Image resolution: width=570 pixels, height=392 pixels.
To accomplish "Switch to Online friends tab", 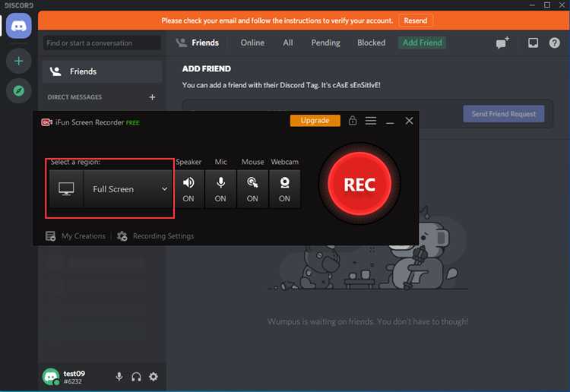I will pyautogui.click(x=252, y=43).
